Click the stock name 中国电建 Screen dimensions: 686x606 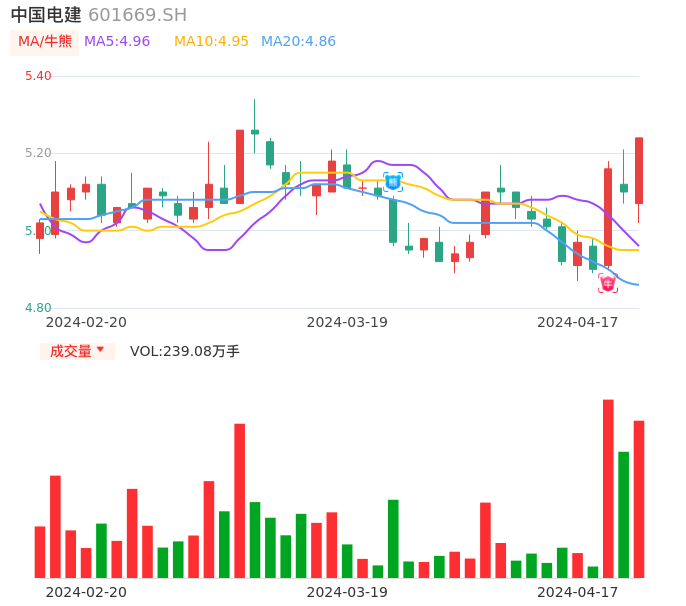click(x=46, y=15)
